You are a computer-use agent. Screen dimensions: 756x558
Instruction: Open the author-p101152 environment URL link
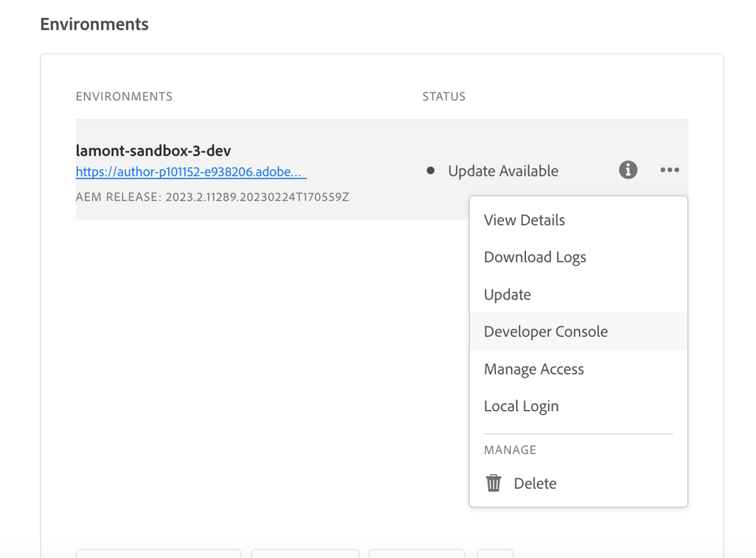pos(191,171)
